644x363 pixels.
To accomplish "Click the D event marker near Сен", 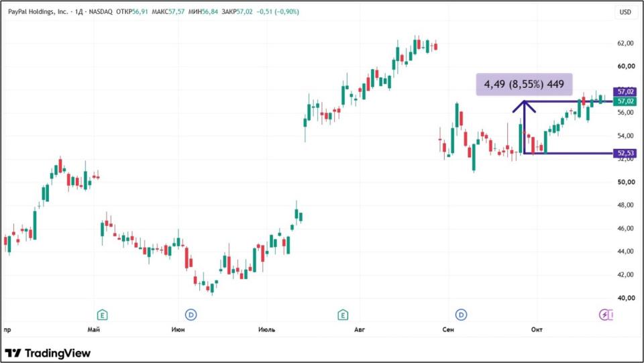I will [462, 315].
